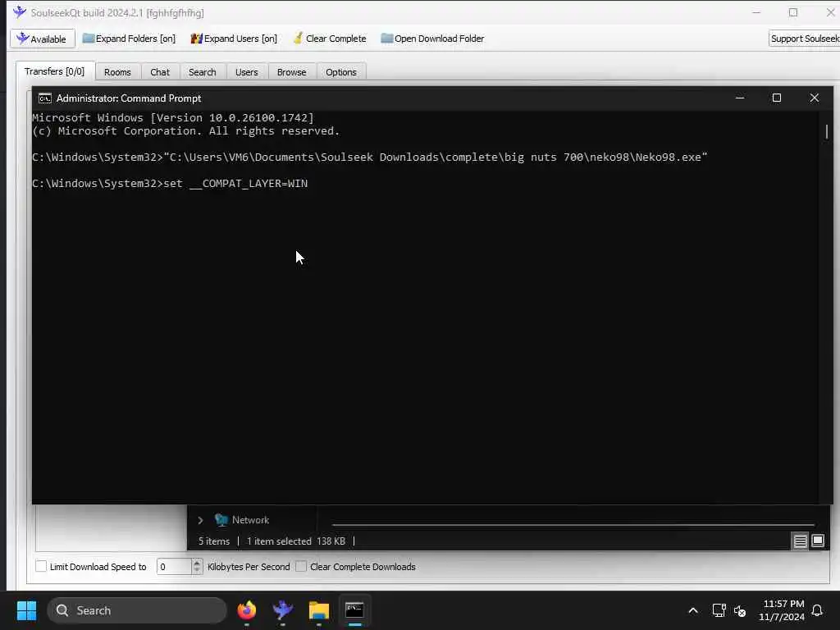The height and width of the screenshot is (630, 840).
Task: Increase download speed limit with stepper up arrow
Action: pos(197,563)
